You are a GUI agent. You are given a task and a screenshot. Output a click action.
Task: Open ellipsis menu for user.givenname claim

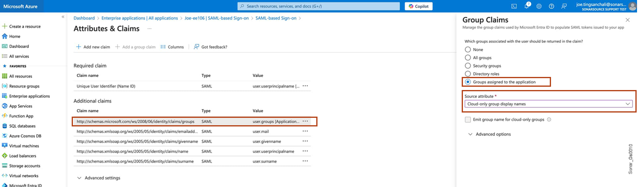(305, 141)
